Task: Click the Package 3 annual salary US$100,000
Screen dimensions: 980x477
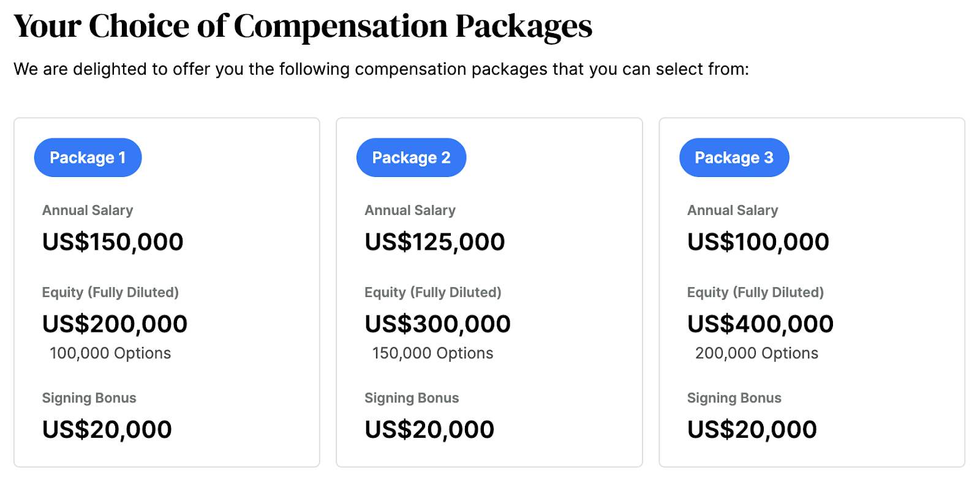Action: click(758, 242)
